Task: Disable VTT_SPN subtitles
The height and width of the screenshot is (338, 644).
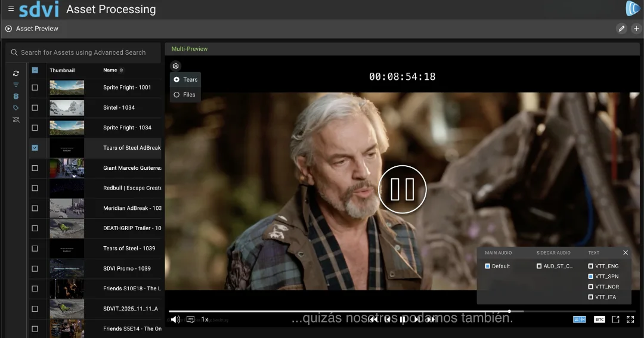Action: (x=590, y=277)
